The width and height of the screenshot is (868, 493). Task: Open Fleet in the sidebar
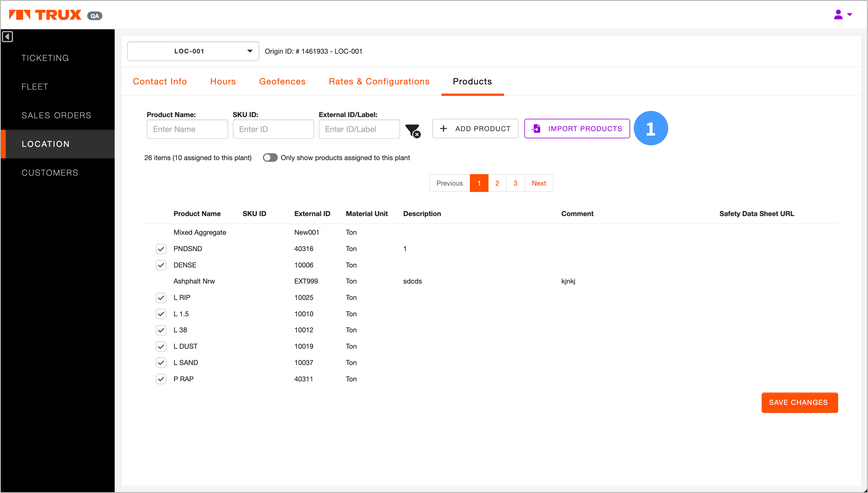[x=35, y=87]
